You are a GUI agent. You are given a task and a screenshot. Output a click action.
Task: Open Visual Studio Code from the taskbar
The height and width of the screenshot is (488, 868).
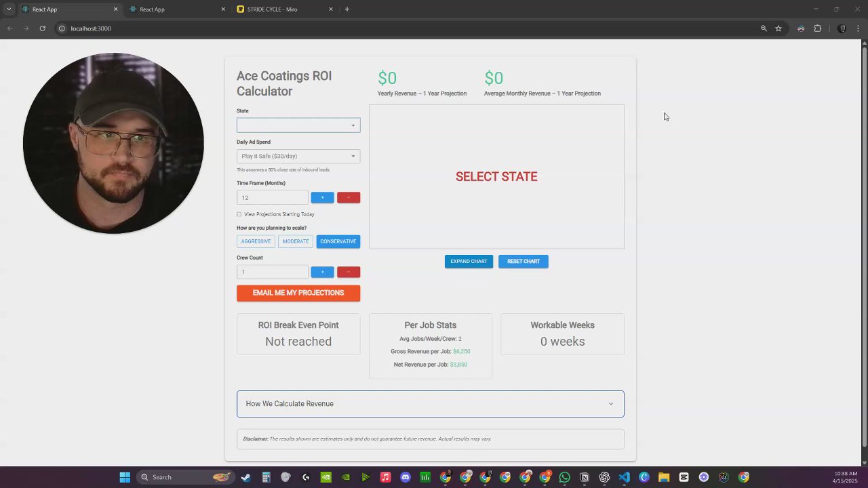pos(625,477)
